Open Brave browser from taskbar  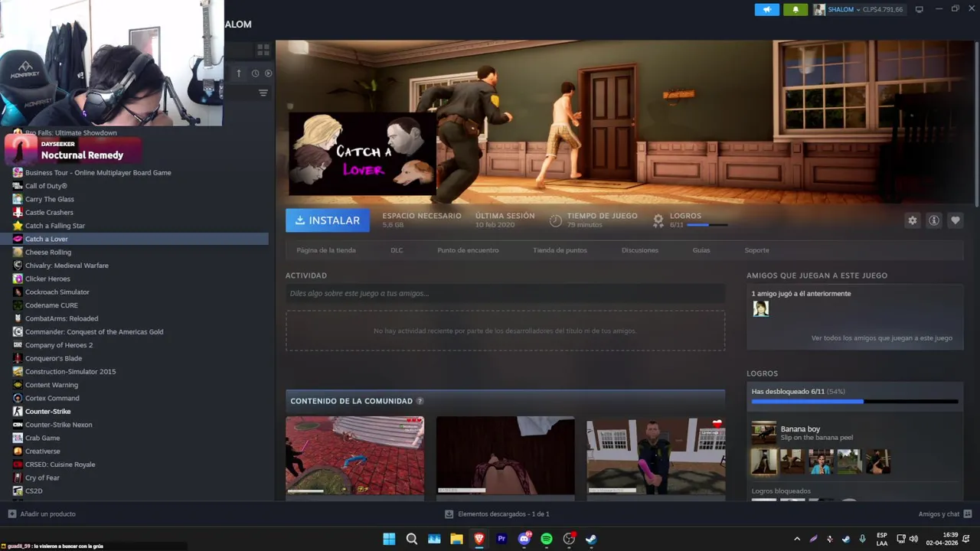[479, 539]
